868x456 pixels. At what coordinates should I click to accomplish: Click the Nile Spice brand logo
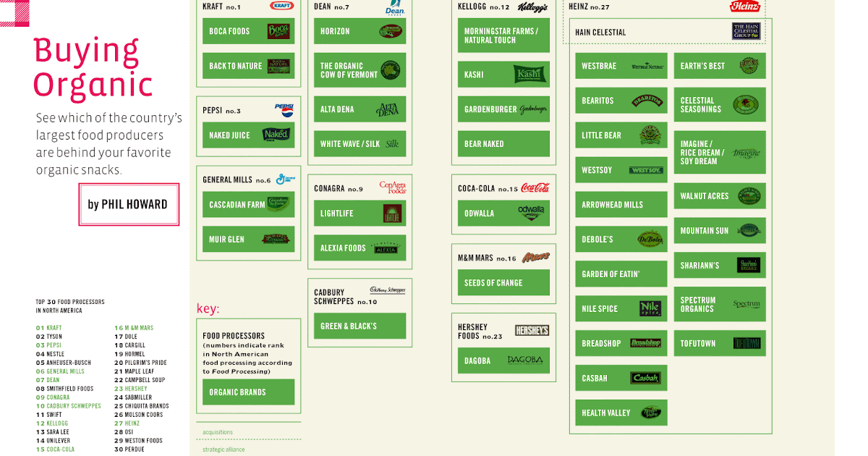pos(650,308)
